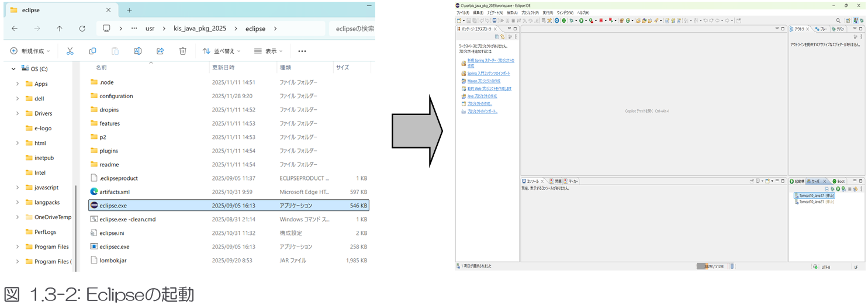Click kis_java_pkg_2025 in the address breadcrumb
The width and height of the screenshot is (868, 305).
[x=200, y=29]
